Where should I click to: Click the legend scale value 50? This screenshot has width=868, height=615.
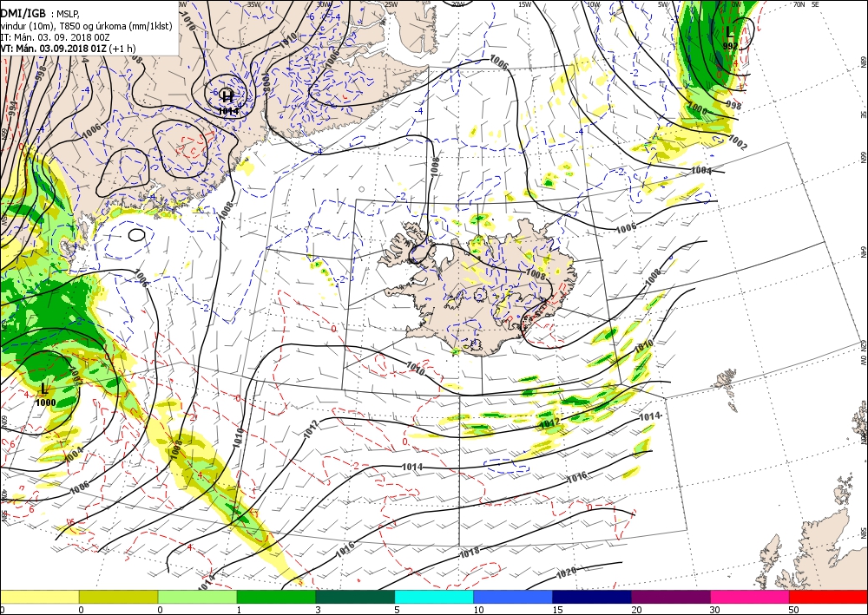click(x=794, y=610)
